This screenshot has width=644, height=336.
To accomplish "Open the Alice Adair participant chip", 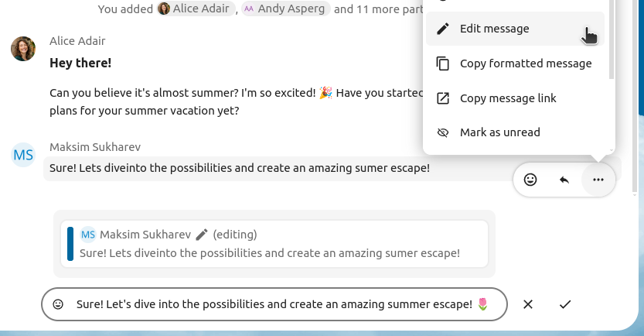I will 196,9.
